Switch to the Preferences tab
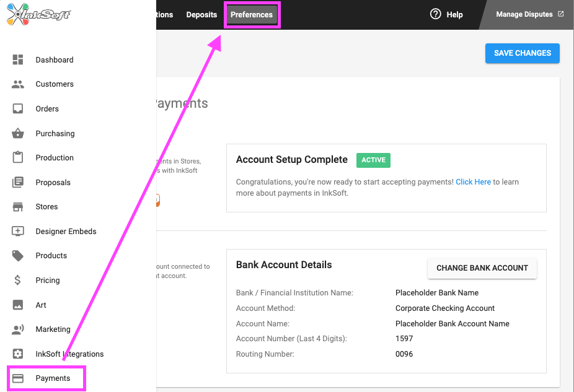This screenshot has height=392, width=574. [x=252, y=15]
